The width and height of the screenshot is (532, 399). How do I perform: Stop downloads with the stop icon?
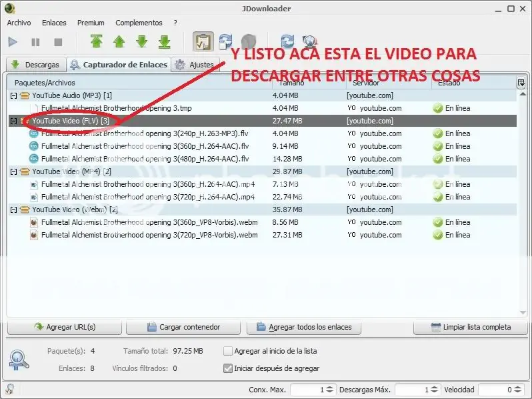[58, 42]
